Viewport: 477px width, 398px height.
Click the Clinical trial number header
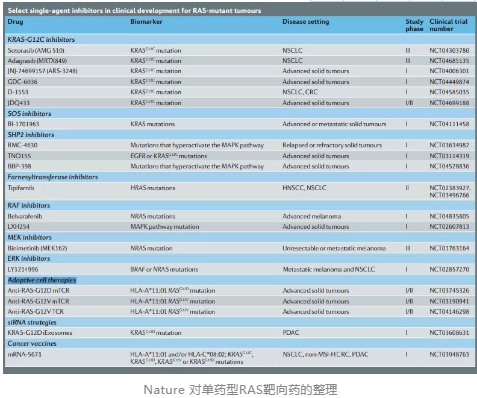click(448, 25)
